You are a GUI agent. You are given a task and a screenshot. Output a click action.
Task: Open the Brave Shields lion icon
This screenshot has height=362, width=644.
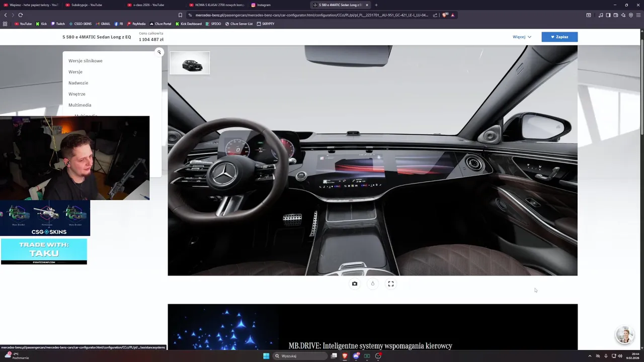tap(445, 15)
